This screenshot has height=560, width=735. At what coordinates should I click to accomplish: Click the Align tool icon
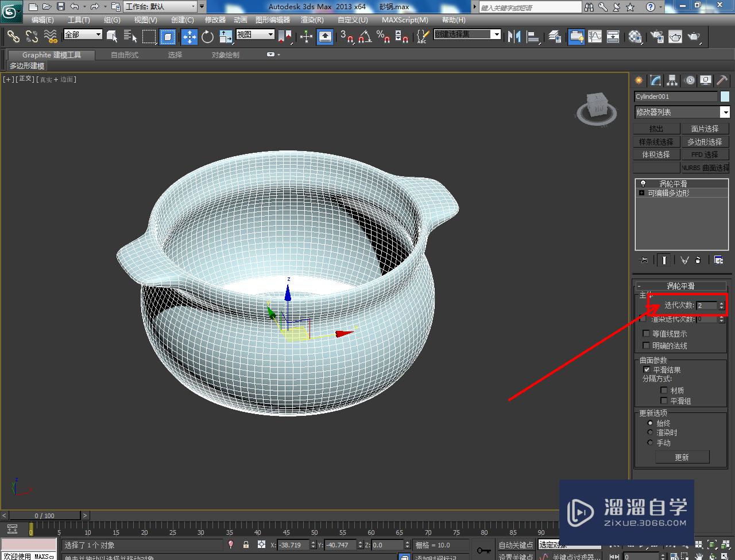point(533,36)
